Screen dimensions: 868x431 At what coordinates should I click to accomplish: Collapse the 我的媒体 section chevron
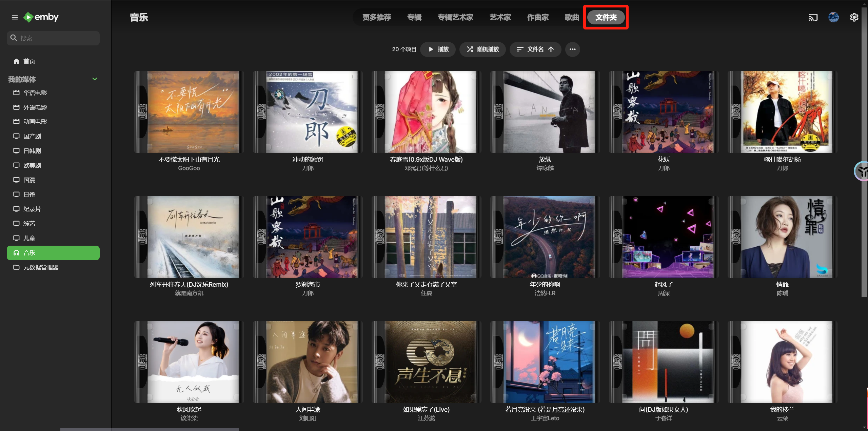click(x=95, y=79)
